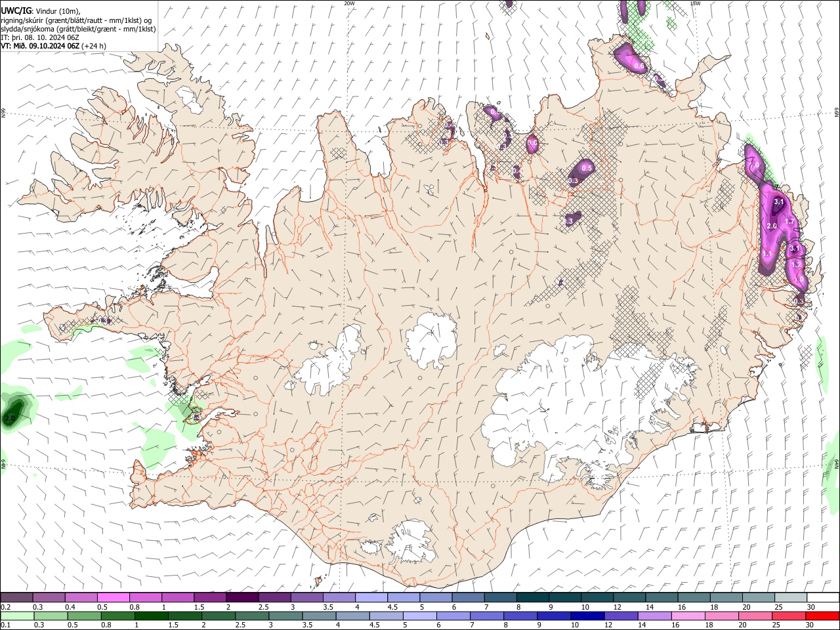Click the deep blue 10 rain legend swatch

(587, 616)
